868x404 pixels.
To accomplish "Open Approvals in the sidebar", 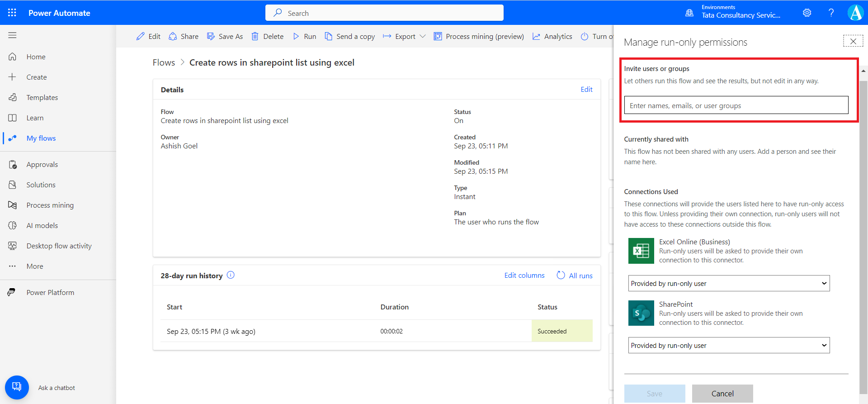I will pos(42,164).
